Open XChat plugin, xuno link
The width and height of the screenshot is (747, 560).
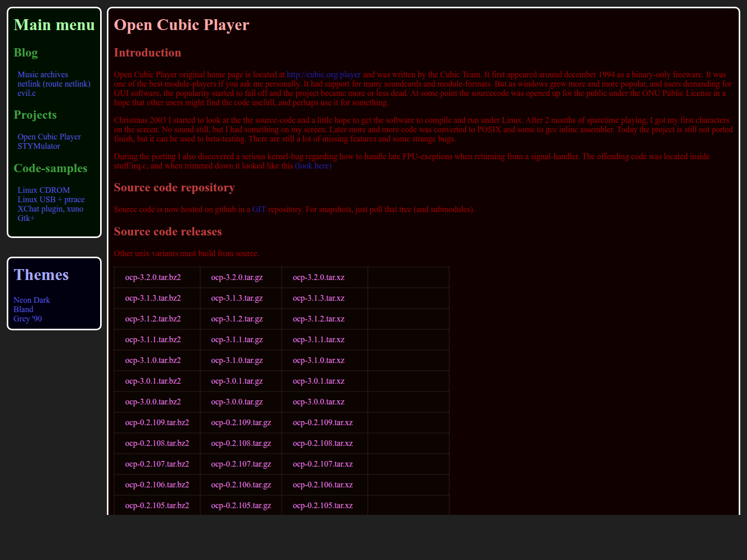tap(50, 209)
